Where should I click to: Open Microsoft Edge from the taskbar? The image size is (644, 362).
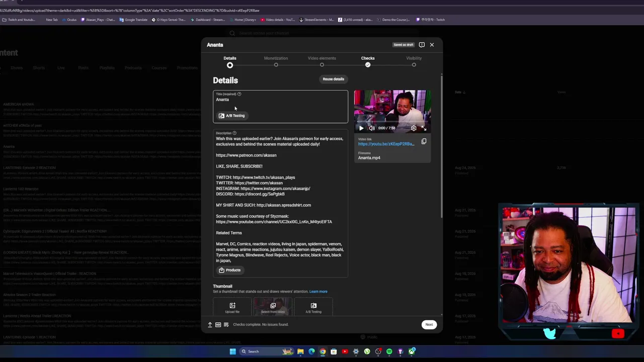311,351
